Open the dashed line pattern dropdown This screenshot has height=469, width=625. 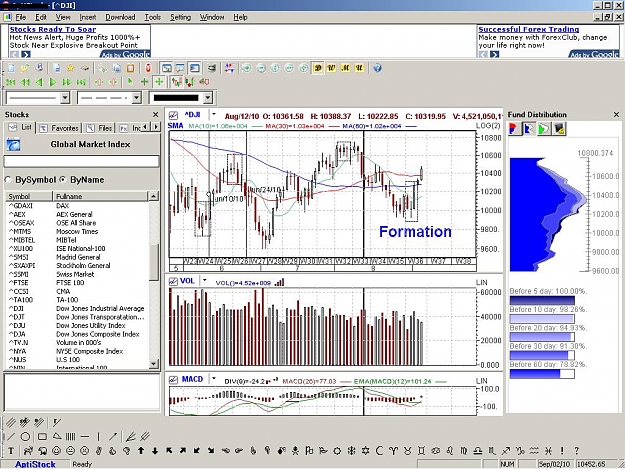[x=136, y=97]
